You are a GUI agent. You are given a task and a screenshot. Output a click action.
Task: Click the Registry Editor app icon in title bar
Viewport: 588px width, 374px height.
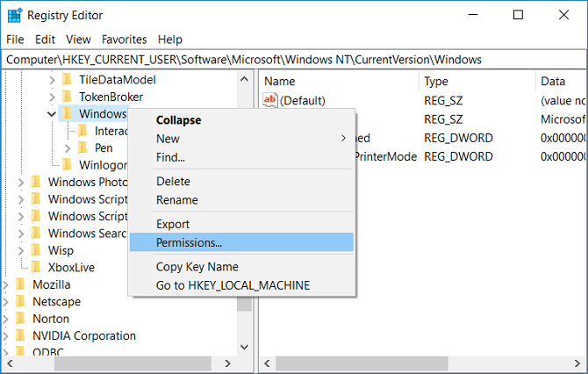(16, 15)
